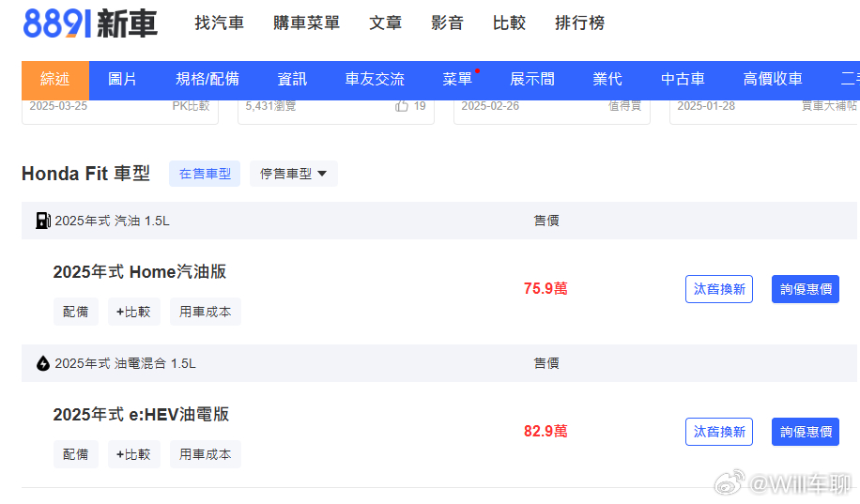Select the 綜述 tab

[55, 80]
